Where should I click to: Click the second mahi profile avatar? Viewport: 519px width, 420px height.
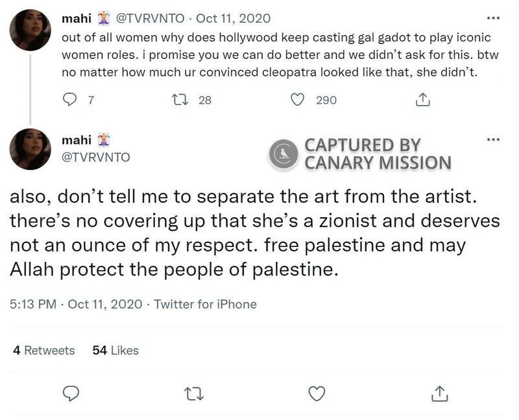click(30, 150)
